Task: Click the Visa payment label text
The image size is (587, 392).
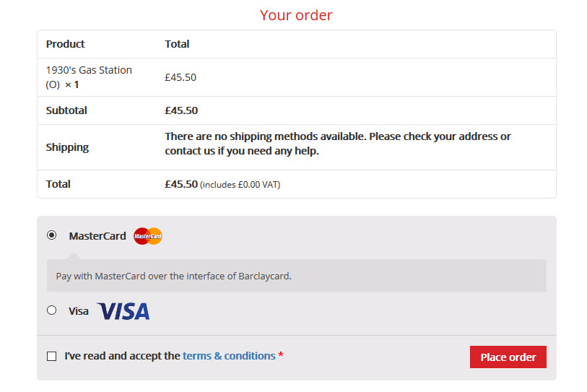Action: pos(79,311)
